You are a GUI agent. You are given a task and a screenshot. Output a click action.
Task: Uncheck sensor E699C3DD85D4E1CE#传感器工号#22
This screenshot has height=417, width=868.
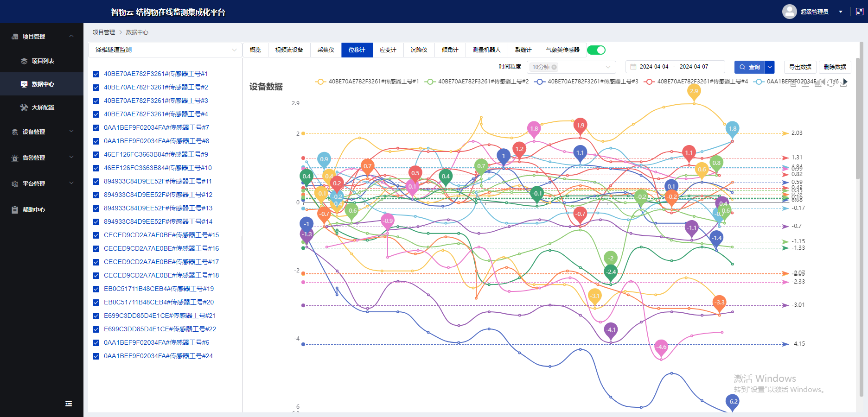96,329
